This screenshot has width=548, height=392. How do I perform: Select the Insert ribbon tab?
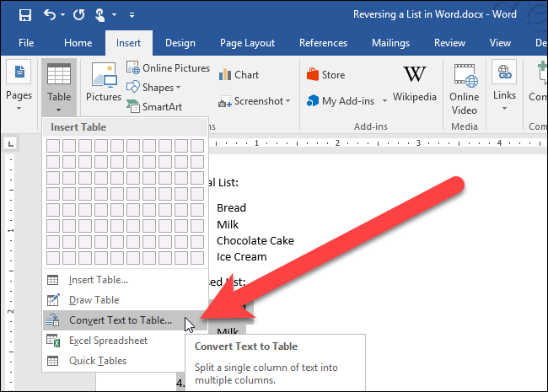pos(129,43)
